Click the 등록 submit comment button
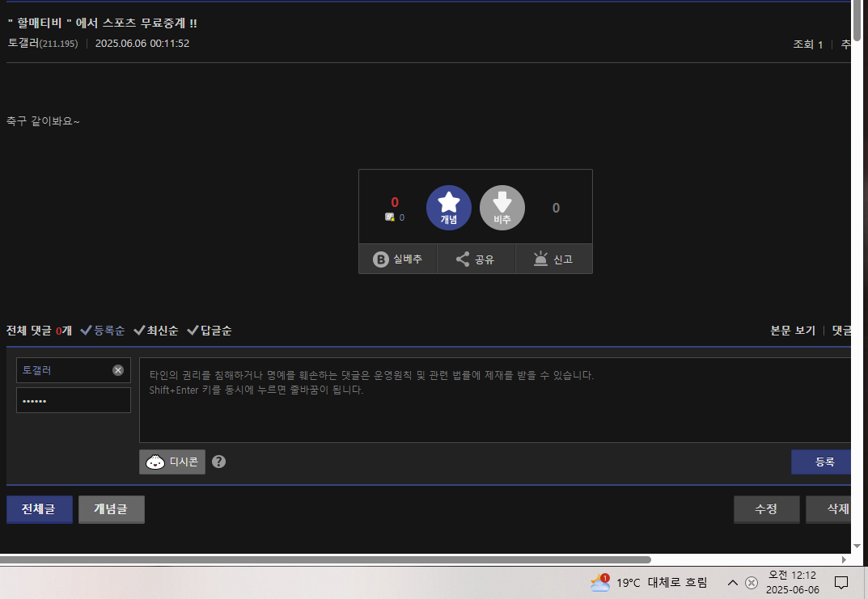The width and height of the screenshot is (868, 599). [x=823, y=462]
